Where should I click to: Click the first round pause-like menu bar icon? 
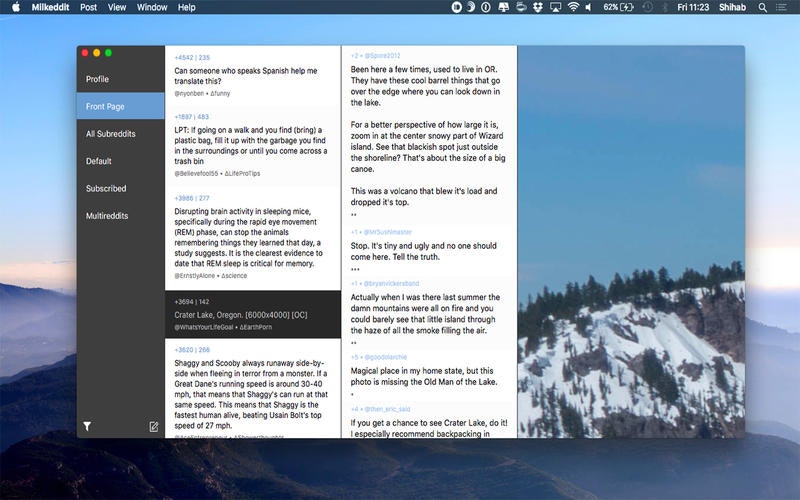pos(456,7)
